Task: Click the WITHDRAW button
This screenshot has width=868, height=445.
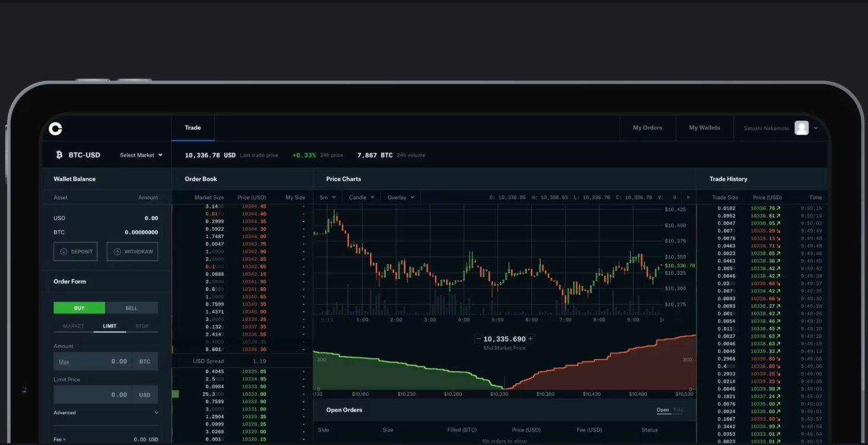Action: tap(132, 252)
